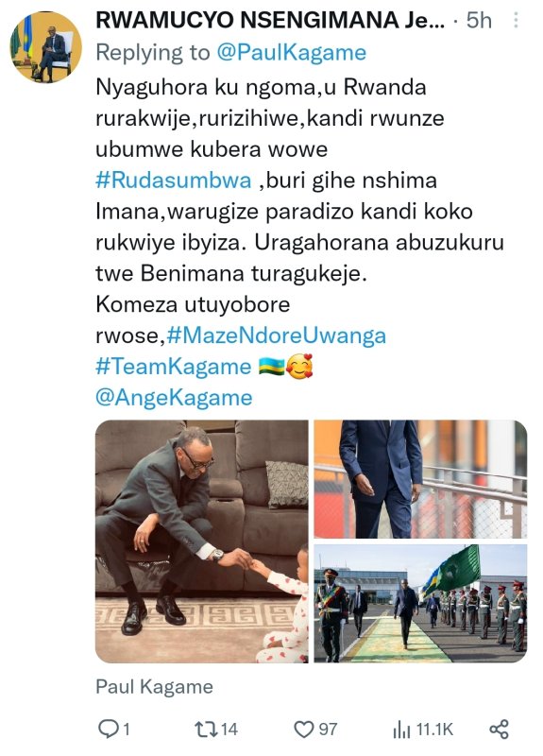Open the @PaulKagame mention link
The width and height of the screenshot is (543, 756).
292,53
